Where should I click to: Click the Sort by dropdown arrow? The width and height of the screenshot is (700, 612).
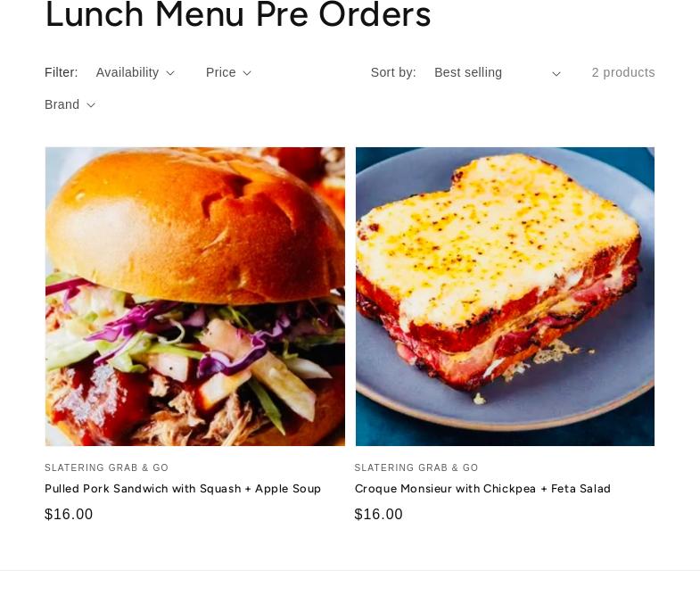(x=556, y=74)
